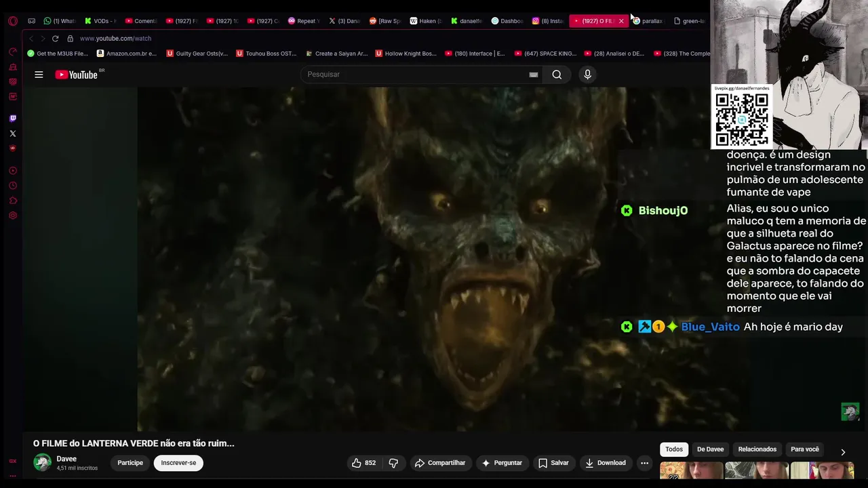Select the Relacionados filter chip
Viewport: 868px width, 488px height.
(757, 449)
